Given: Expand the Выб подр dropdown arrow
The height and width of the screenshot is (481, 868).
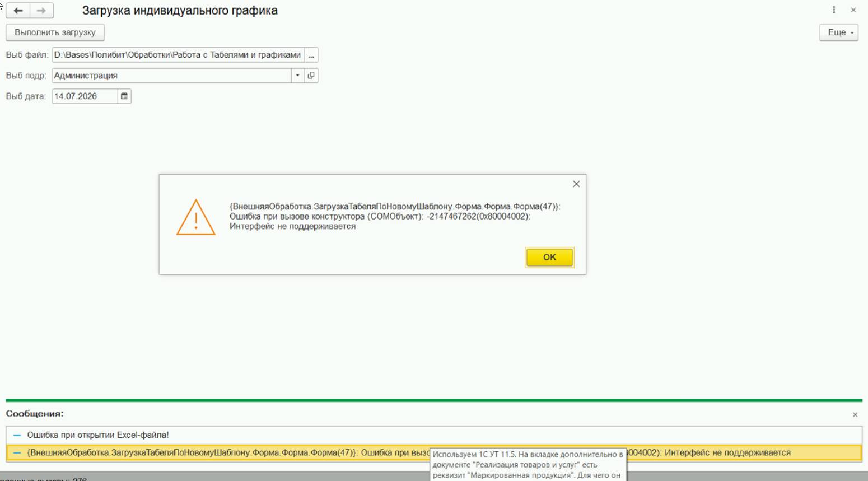Looking at the screenshot, I should coord(298,76).
